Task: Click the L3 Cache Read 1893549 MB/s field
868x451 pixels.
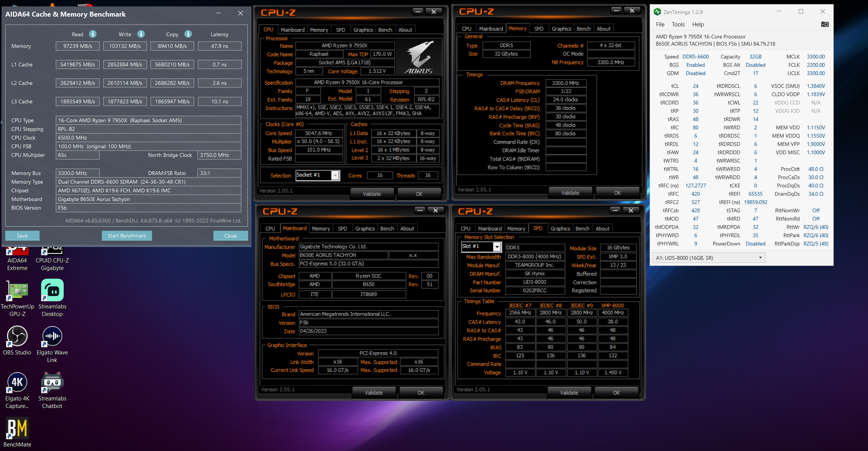Action: click(x=78, y=101)
